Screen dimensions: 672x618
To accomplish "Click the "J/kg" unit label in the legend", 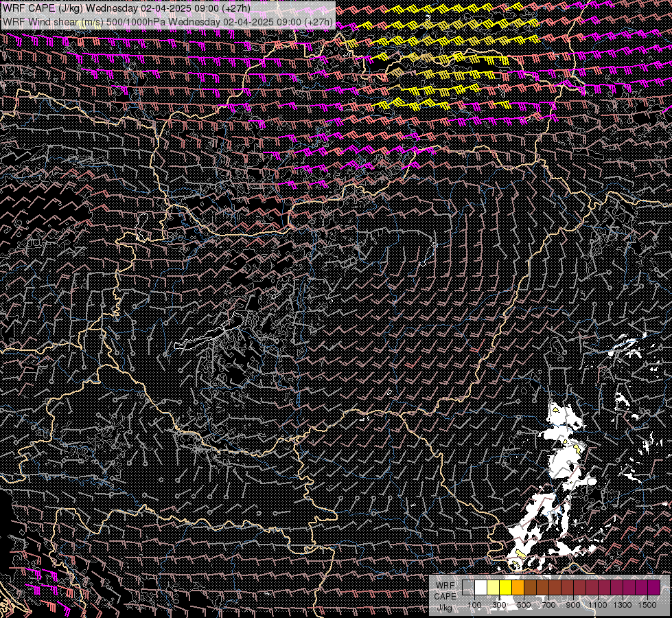I will [444, 607].
